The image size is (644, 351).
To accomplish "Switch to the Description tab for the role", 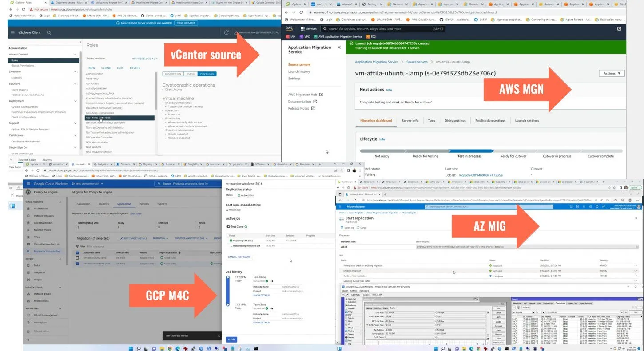I will tap(173, 74).
